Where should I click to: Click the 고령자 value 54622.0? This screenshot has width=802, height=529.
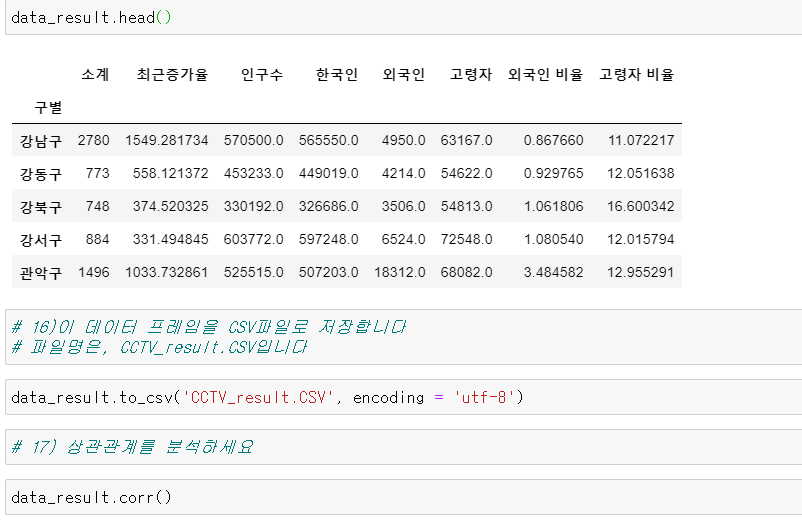click(x=466, y=173)
